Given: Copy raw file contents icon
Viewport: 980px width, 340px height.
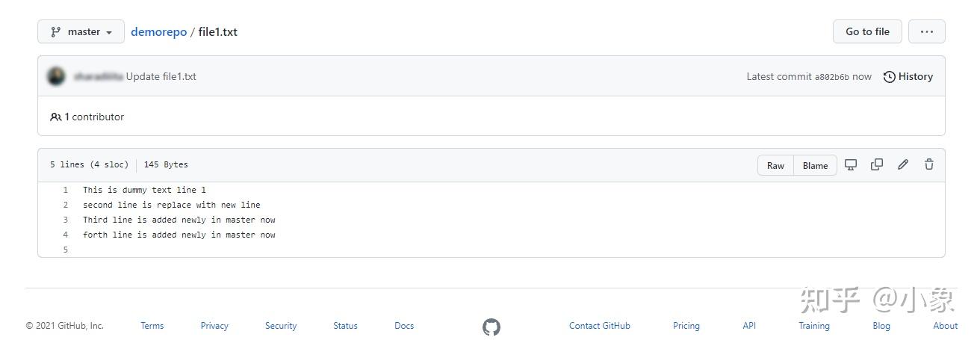Looking at the screenshot, I should click(877, 165).
